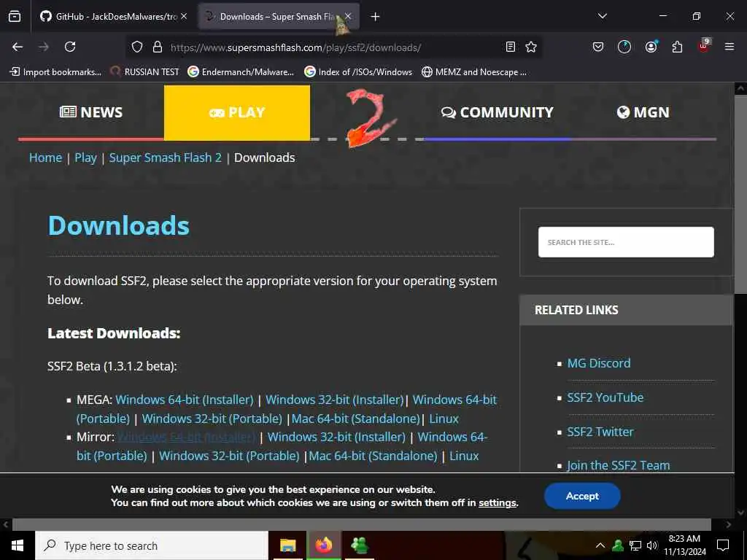Click the taskbar Type here to search box
The image size is (747, 560).
tap(152, 545)
